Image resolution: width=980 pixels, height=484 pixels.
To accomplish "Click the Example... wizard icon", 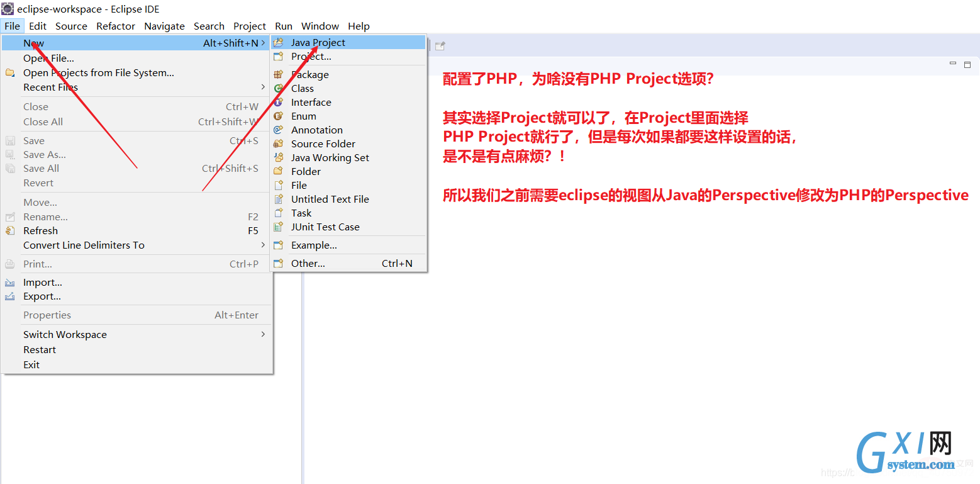I will coord(278,245).
